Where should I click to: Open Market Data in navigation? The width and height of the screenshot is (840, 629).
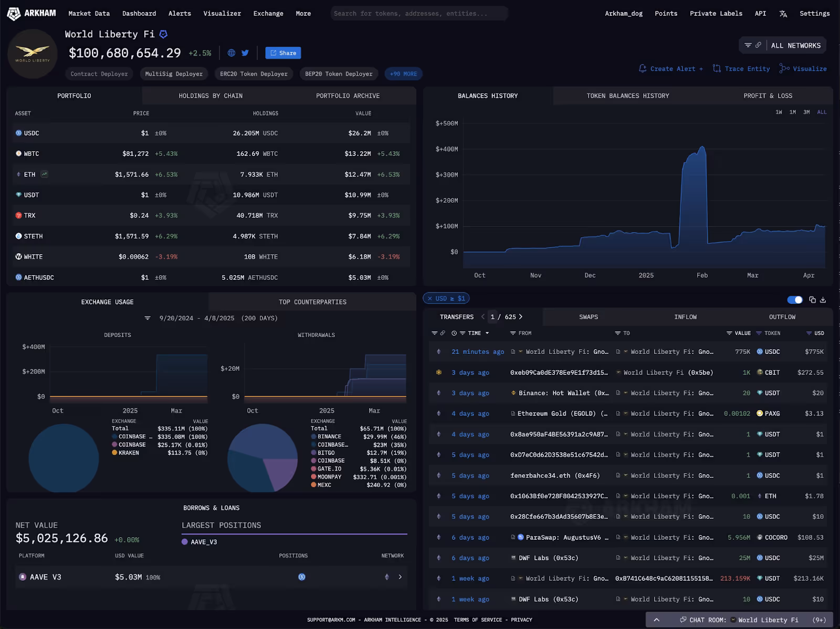[89, 14]
